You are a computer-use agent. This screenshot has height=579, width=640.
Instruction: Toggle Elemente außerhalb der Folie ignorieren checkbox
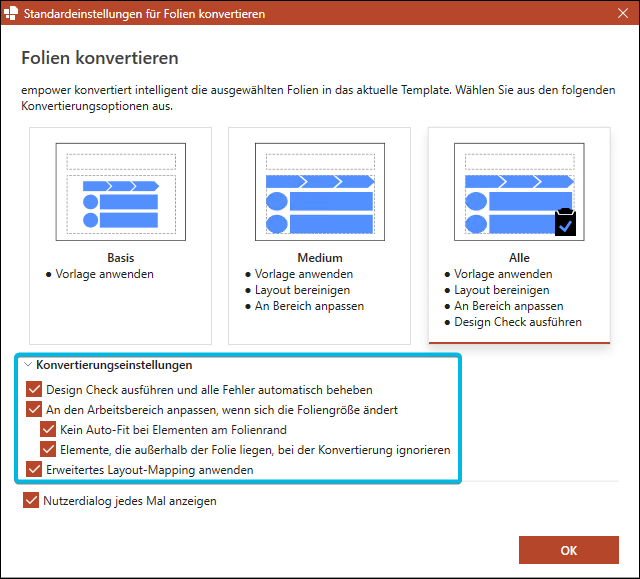[48, 449]
